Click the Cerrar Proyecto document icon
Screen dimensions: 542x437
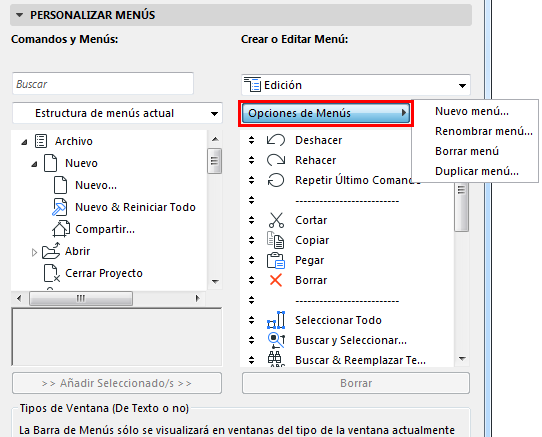click(x=52, y=273)
